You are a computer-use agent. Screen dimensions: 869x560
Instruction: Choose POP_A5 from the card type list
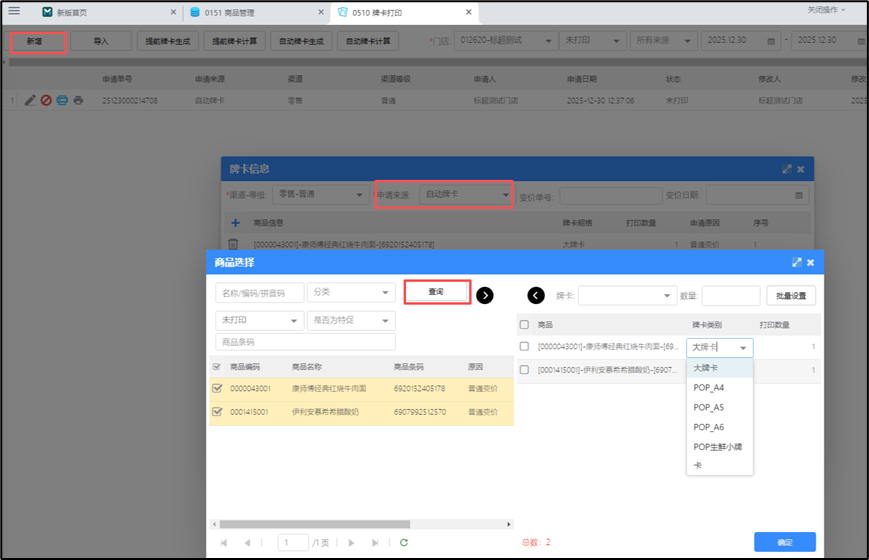708,407
